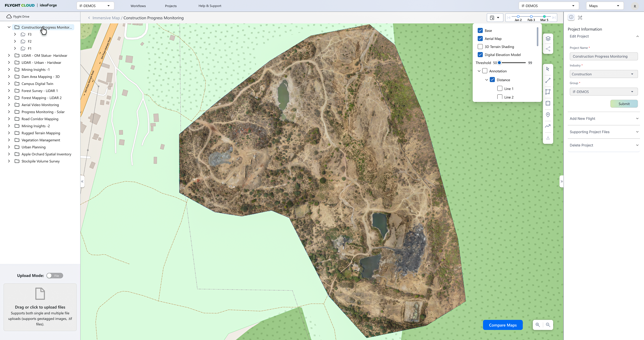Screen dimensions: 644x340
Task: Open the Industry Construction dropdown
Action: [x=603, y=74]
